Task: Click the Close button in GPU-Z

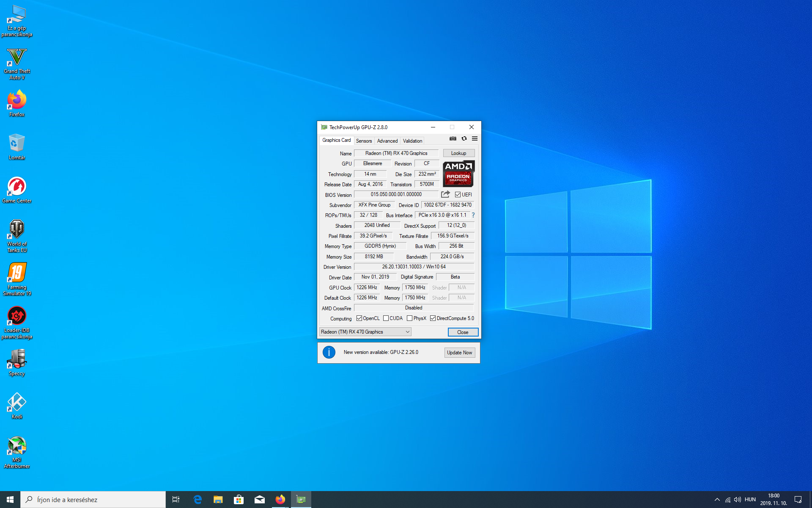Action: pos(463,332)
